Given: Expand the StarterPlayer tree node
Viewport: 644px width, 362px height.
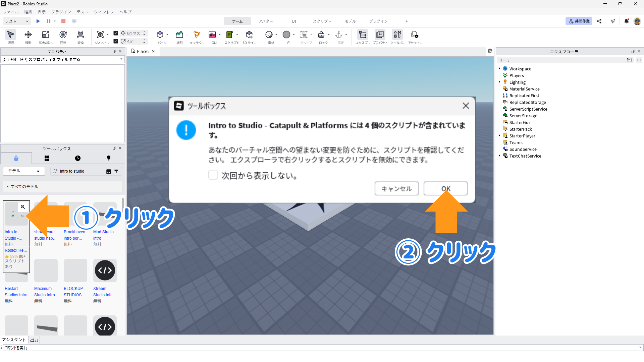Looking at the screenshot, I should coord(499,136).
